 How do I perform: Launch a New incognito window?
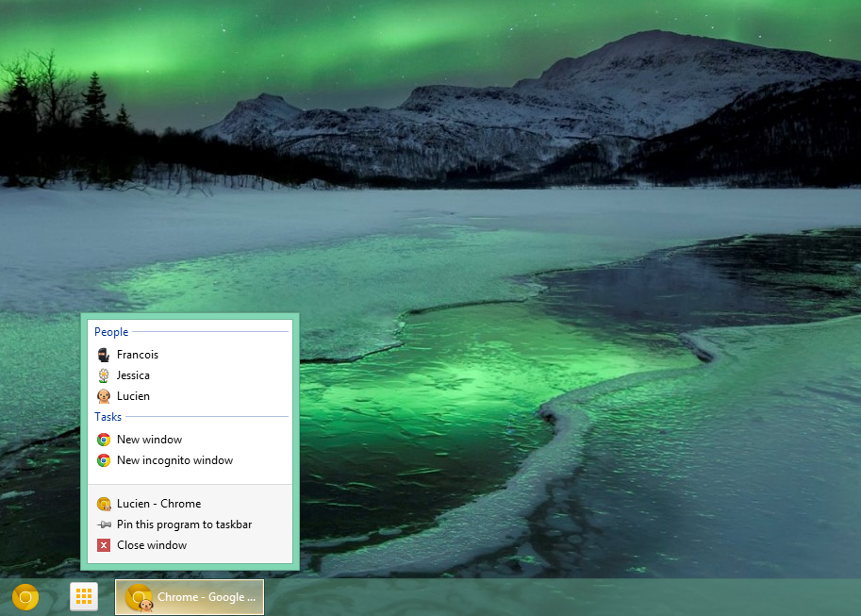pyautogui.click(x=174, y=460)
